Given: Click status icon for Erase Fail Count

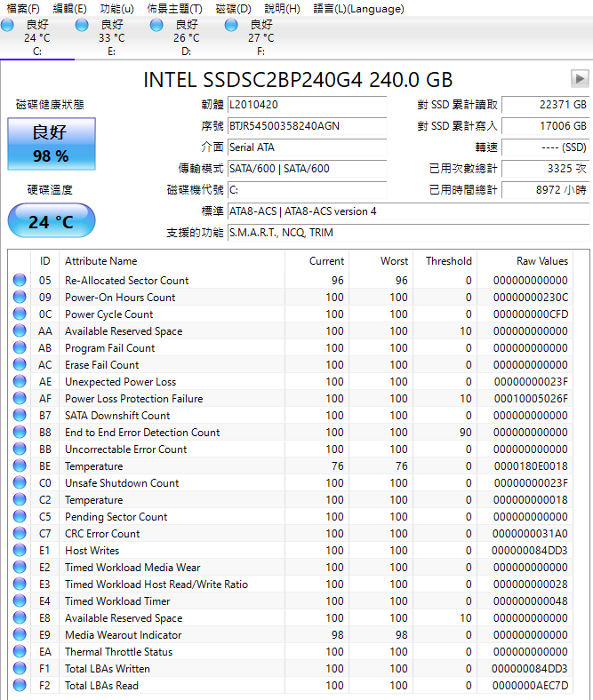Looking at the screenshot, I should click(x=20, y=364).
